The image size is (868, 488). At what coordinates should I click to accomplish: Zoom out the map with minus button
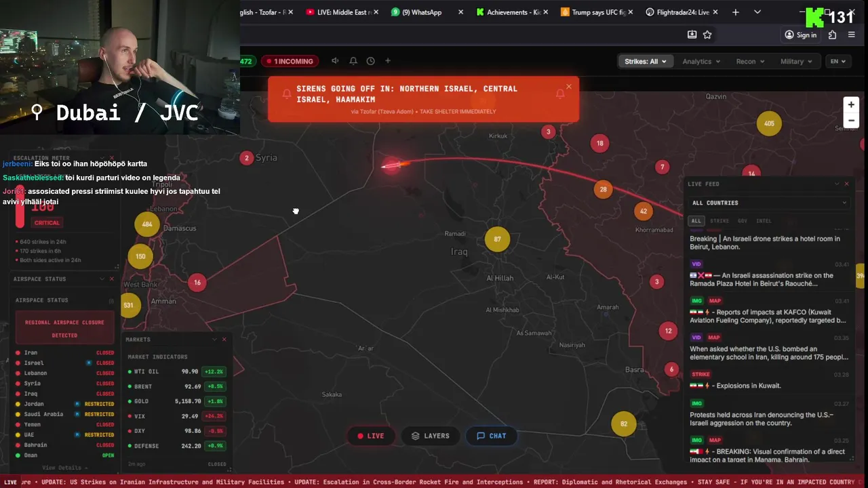tap(851, 121)
